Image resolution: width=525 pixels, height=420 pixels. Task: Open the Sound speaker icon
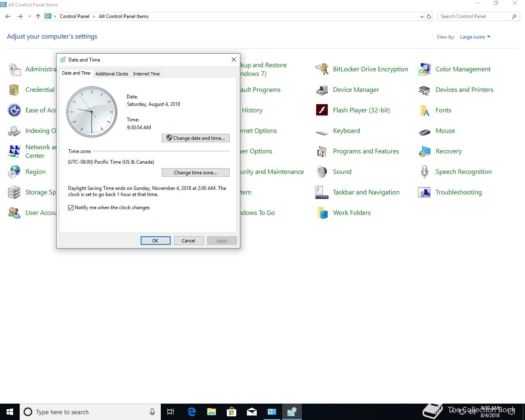(x=322, y=172)
